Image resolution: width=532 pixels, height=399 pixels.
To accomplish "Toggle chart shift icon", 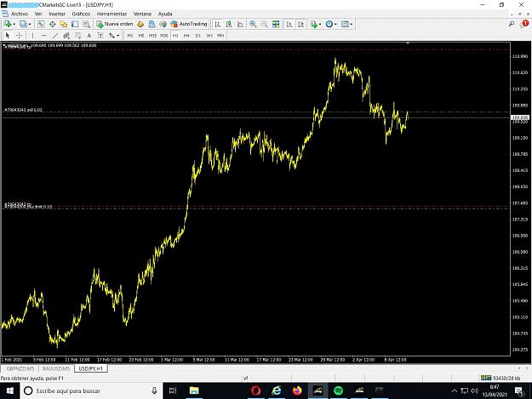I will [301, 24].
